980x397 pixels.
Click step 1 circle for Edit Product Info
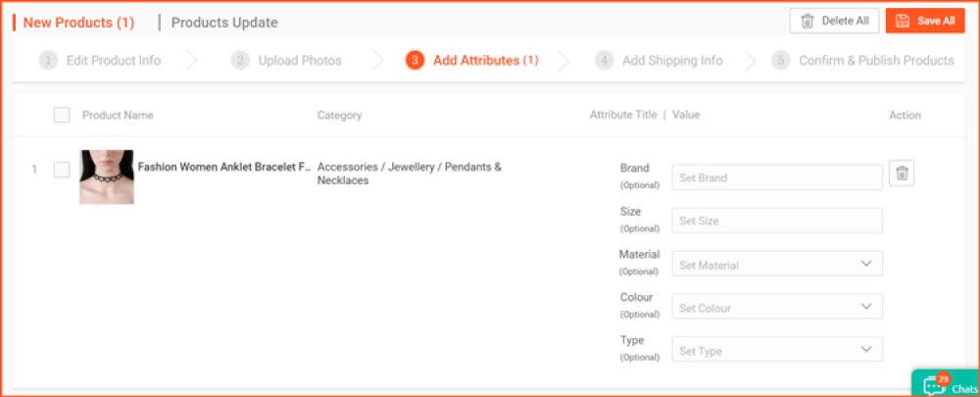(x=47, y=61)
